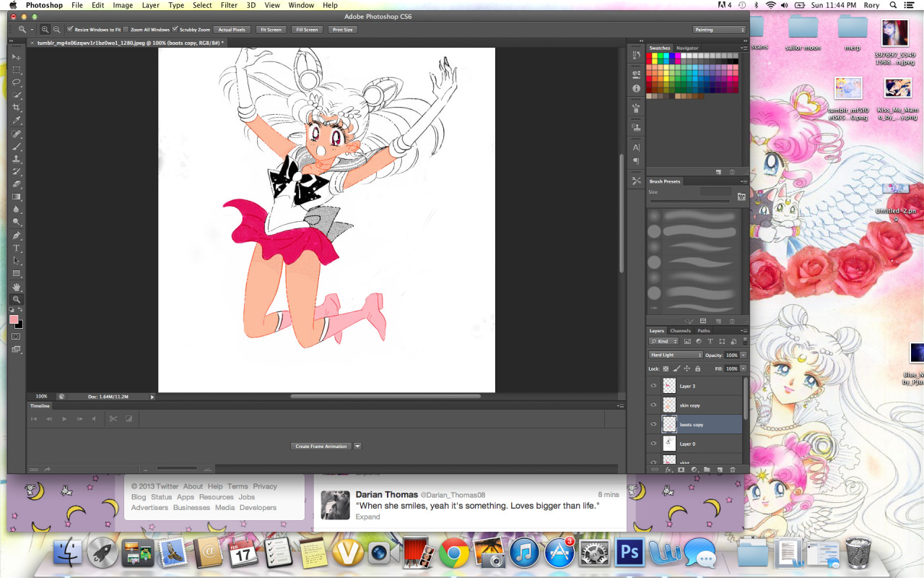924x578 pixels.
Task: Select the Crop tool
Action: coord(17,108)
